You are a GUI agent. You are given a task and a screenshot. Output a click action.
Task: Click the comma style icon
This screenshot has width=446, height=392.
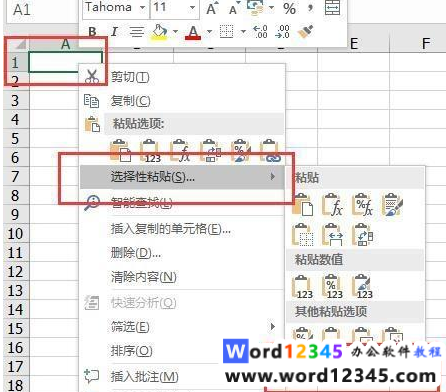[310, 7]
